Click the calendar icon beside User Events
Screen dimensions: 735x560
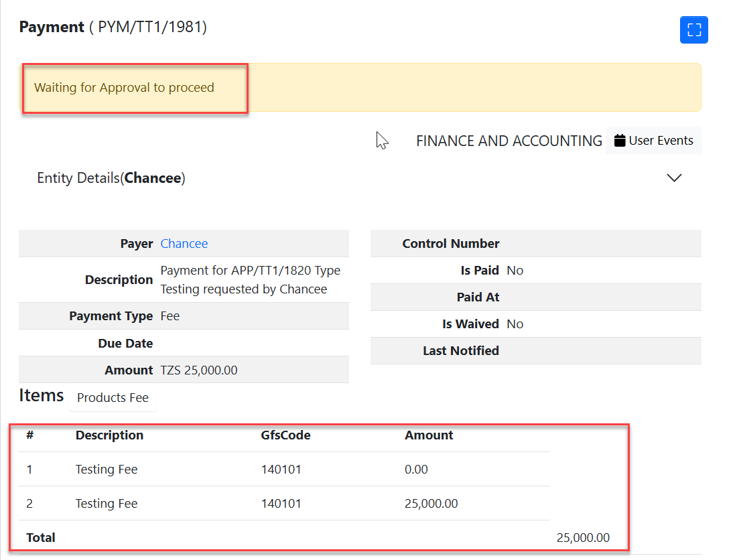click(x=620, y=141)
